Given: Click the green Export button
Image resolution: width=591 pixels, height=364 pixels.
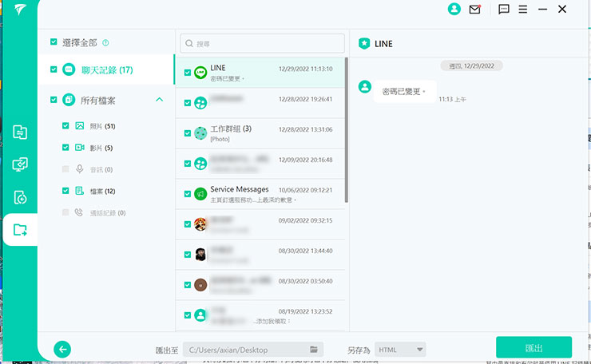Looking at the screenshot, I should tap(533, 347).
